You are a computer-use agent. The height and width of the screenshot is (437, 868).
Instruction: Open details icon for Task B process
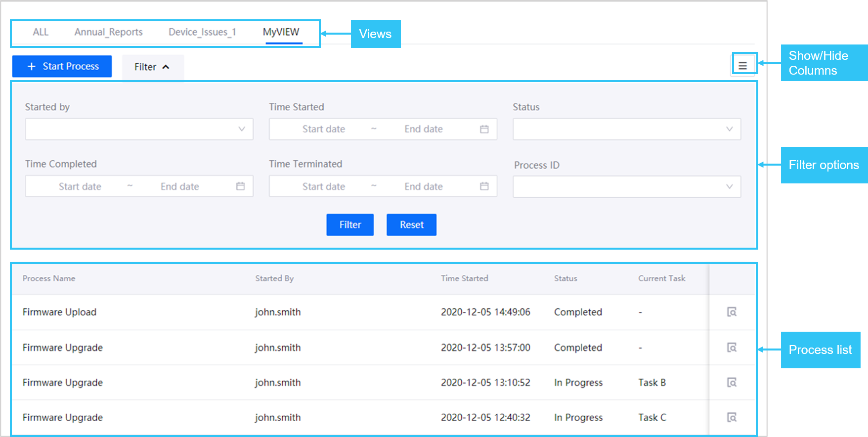pos(732,382)
